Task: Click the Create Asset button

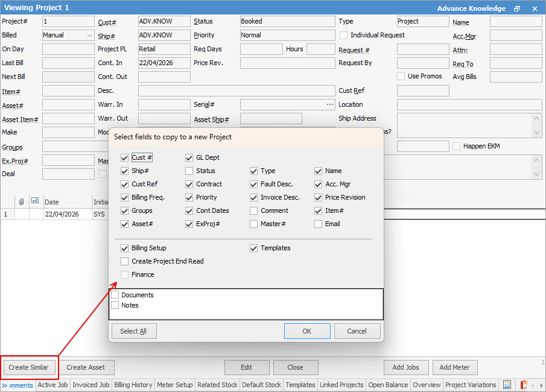Action: [86, 367]
